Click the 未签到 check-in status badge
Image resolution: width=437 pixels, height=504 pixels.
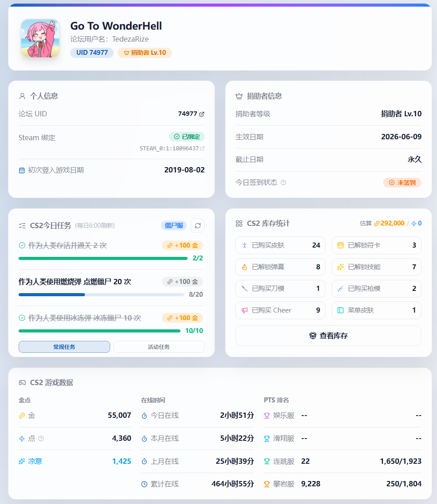pos(402,183)
